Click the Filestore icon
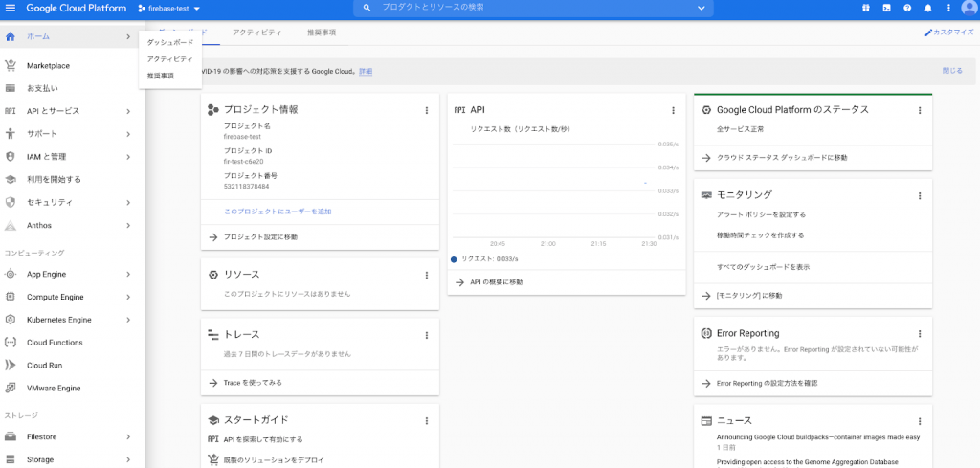 pyautogui.click(x=10, y=436)
